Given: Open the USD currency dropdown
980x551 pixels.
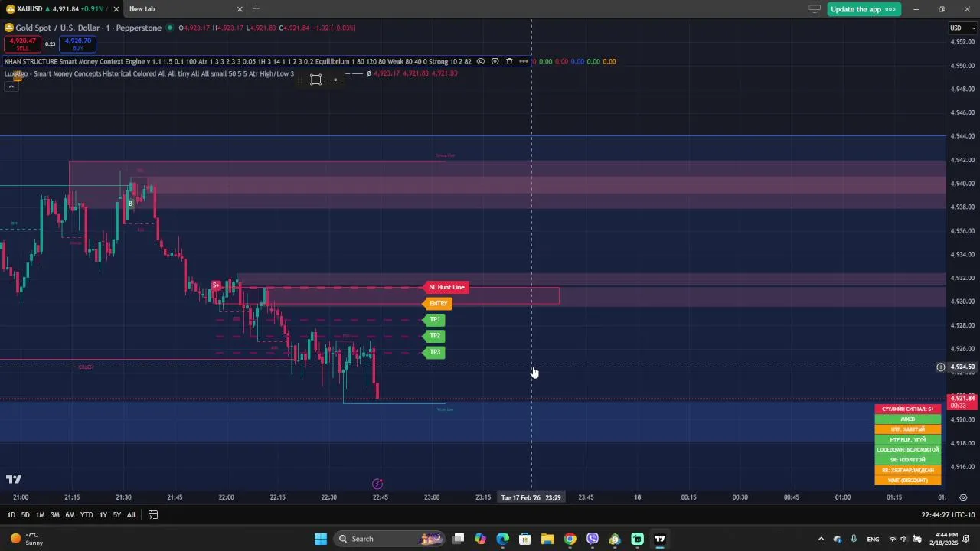Looking at the screenshot, I should (x=962, y=28).
